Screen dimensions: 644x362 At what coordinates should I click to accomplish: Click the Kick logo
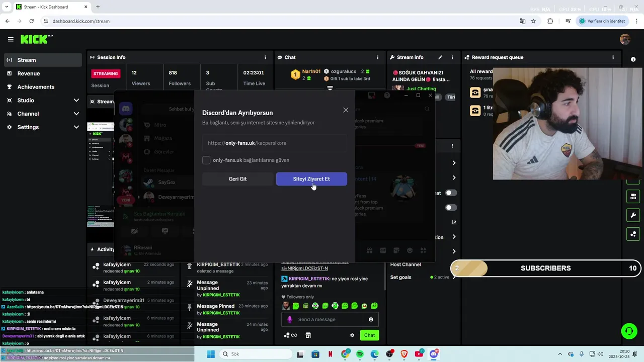click(36, 39)
